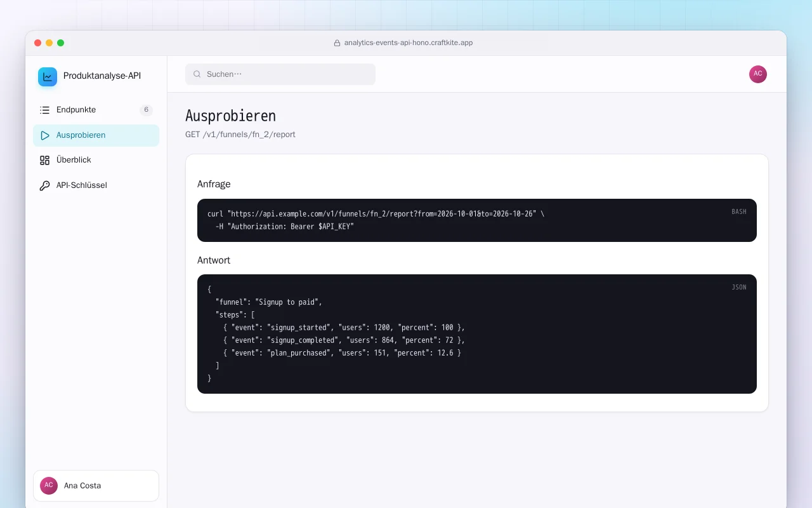The image size is (812, 508).
Task: Click the Suchen search field
Action: (x=280, y=74)
